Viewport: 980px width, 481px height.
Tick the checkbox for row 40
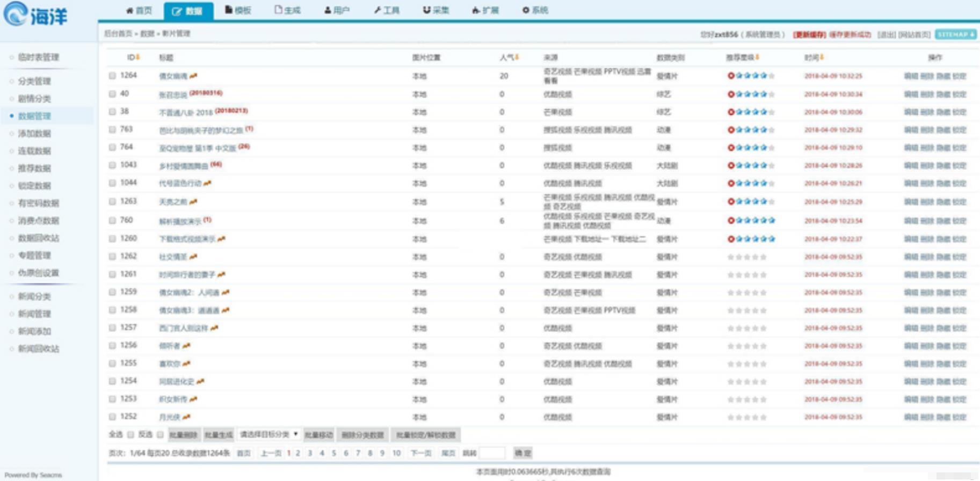112,94
